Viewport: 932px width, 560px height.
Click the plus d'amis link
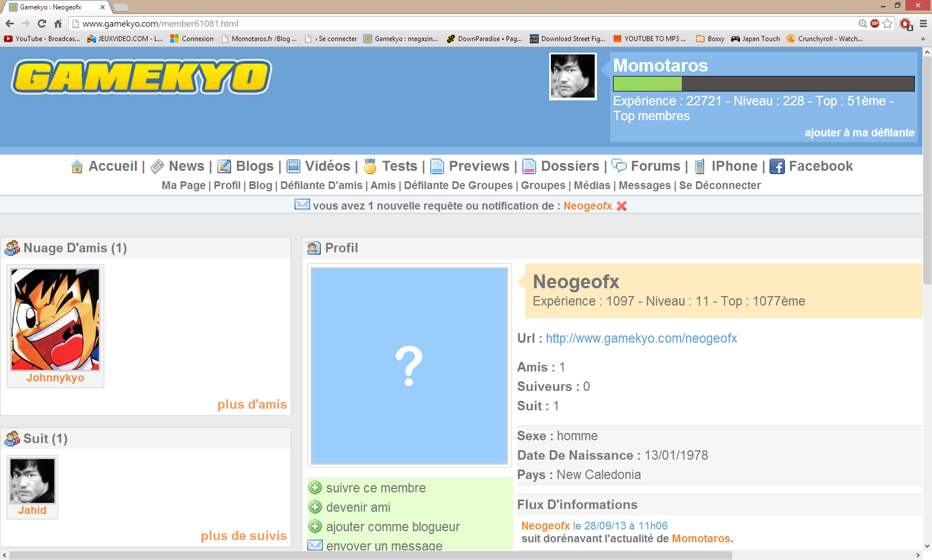click(252, 405)
